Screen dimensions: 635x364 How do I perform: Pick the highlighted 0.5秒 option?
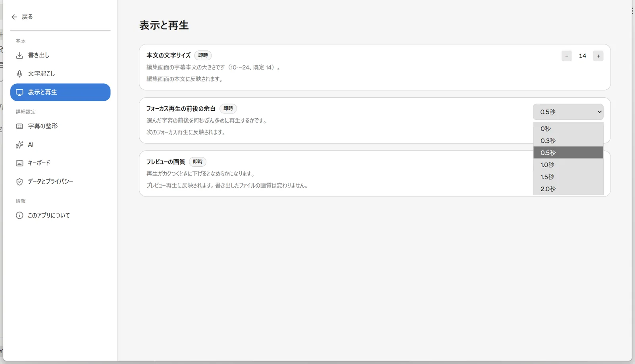coord(568,152)
